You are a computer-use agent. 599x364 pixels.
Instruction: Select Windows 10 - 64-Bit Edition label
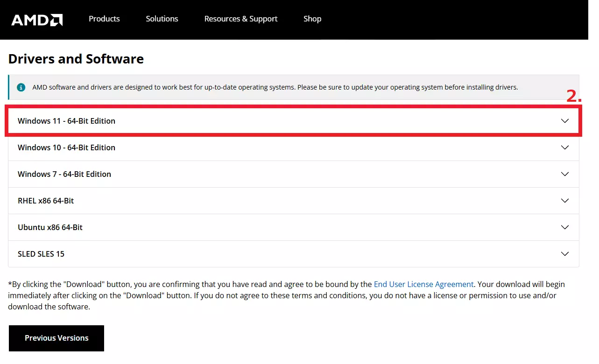[x=66, y=147]
